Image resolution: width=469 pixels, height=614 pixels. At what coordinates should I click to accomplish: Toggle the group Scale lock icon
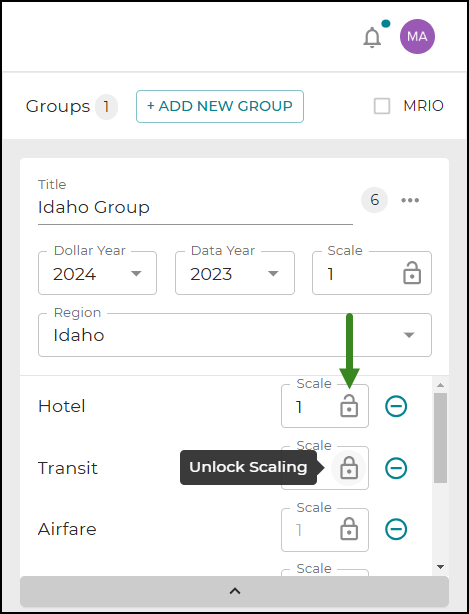412,273
